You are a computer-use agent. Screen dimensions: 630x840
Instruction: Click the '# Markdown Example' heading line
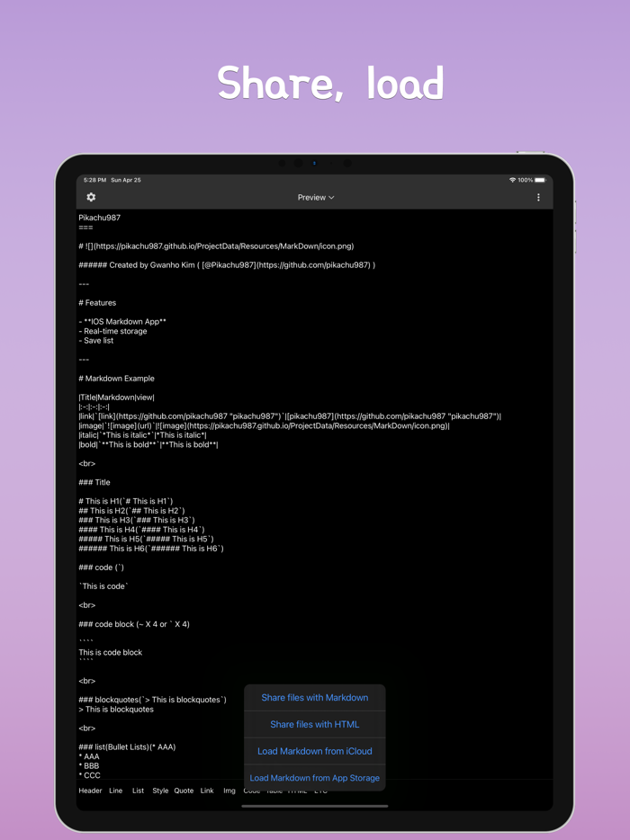pyautogui.click(x=116, y=379)
